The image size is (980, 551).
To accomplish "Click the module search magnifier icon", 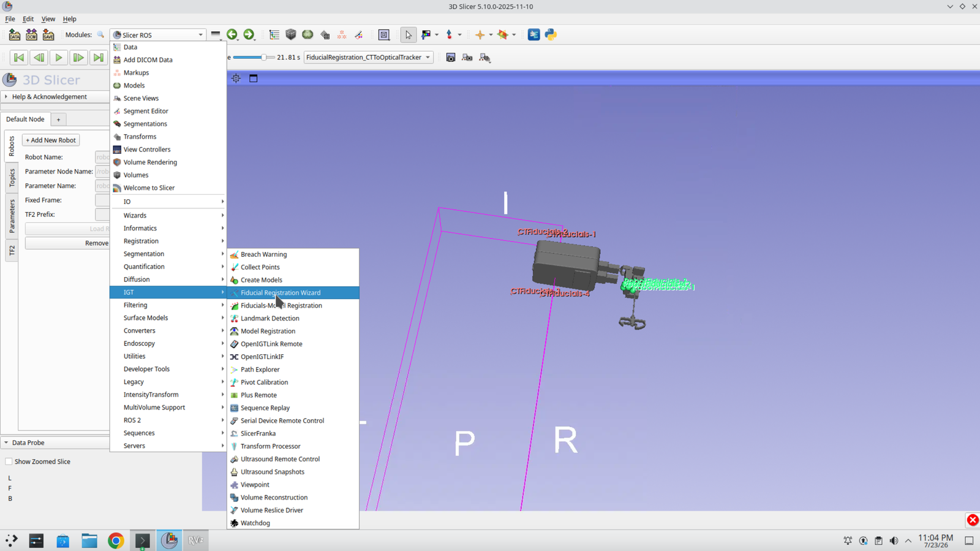I will click(100, 35).
